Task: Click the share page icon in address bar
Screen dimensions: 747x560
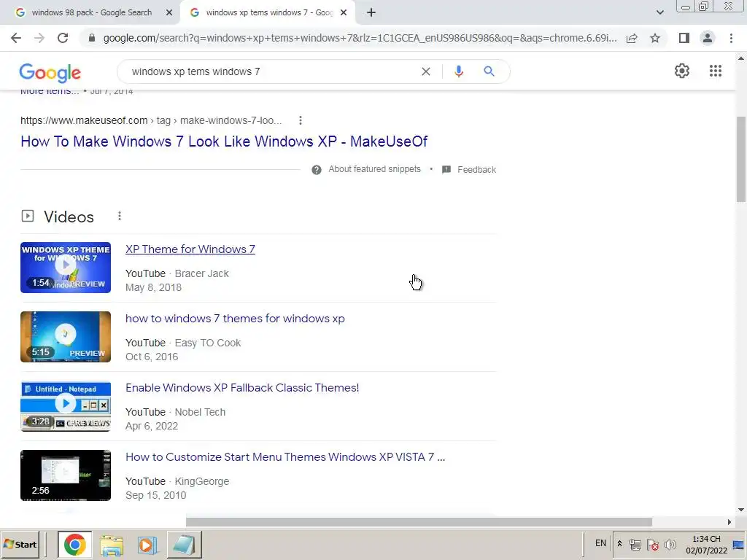Action: (632, 38)
